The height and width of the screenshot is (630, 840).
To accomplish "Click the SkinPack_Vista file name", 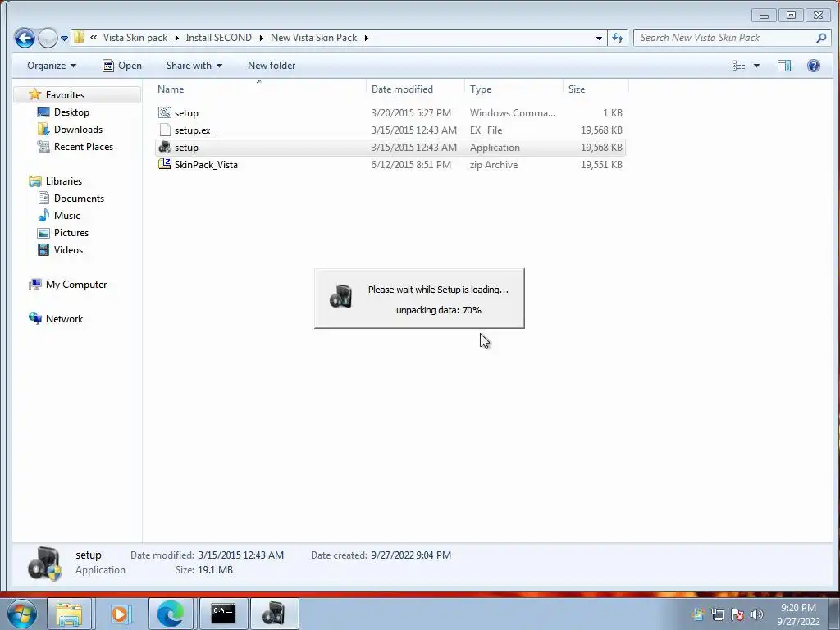I will click(206, 164).
